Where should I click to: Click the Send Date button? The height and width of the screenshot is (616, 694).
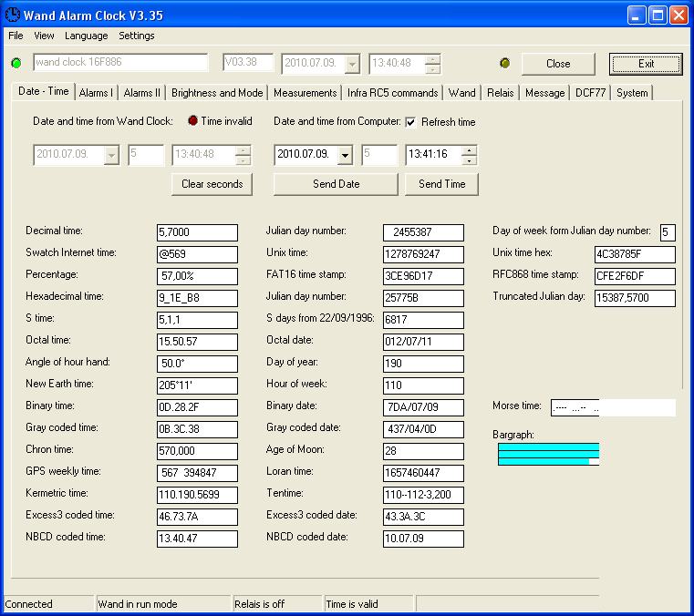click(336, 184)
